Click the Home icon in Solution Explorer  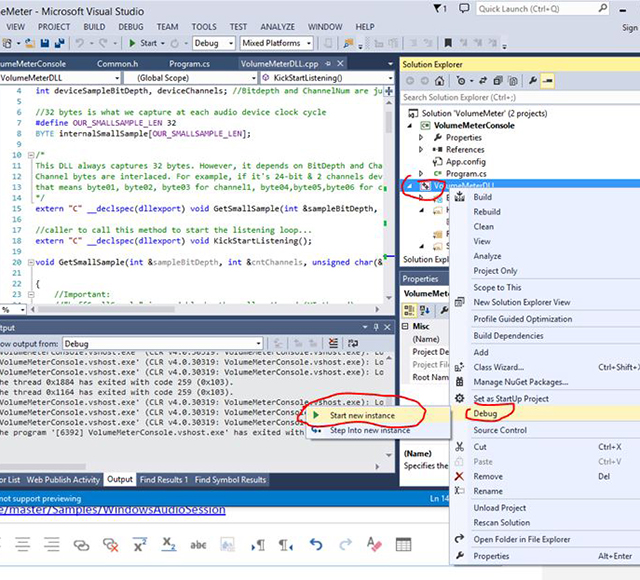pyautogui.click(x=439, y=81)
